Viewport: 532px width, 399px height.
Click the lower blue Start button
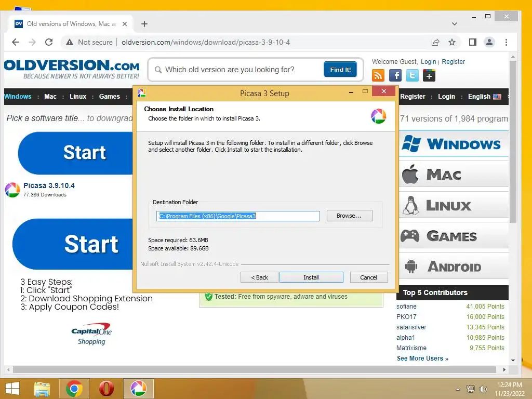[x=73, y=244]
